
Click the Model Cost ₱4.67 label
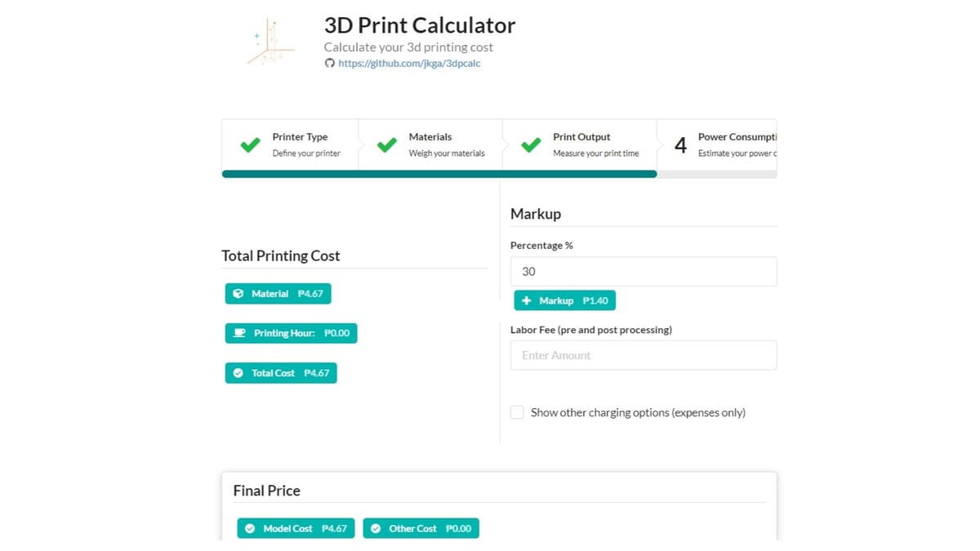pos(297,528)
